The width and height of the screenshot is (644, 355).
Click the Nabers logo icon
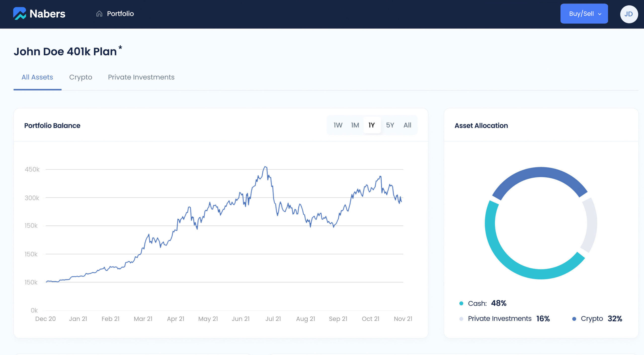20,14
